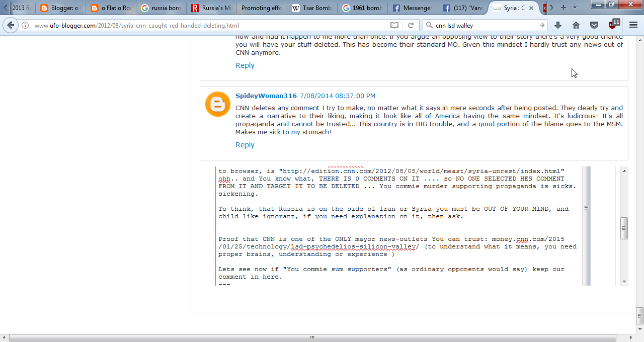Switch to the '(117) "Vanc' Facebook tab

tap(462, 8)
